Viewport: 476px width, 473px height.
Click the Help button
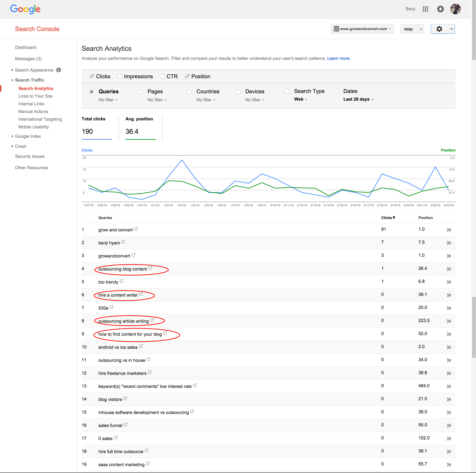click(x=412, y=29)
